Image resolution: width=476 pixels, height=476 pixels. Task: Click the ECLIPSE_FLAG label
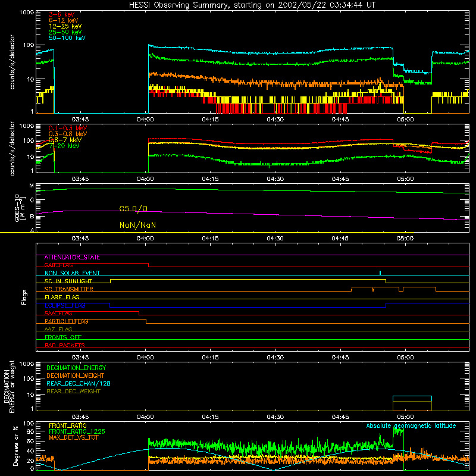coord(65,305)
